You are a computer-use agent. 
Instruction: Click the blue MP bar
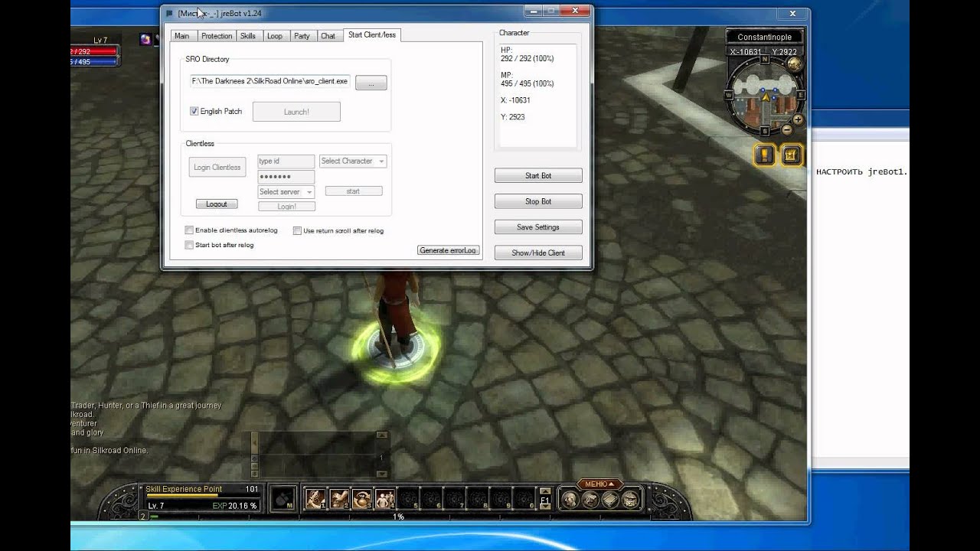click(x=94, y=62)
